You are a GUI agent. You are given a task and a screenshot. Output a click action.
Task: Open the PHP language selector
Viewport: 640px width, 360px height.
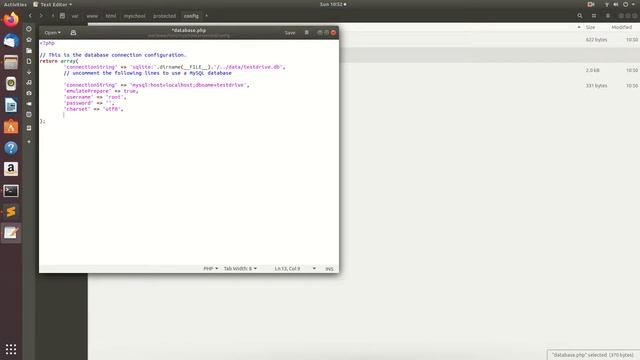click(x=211, y=269)
